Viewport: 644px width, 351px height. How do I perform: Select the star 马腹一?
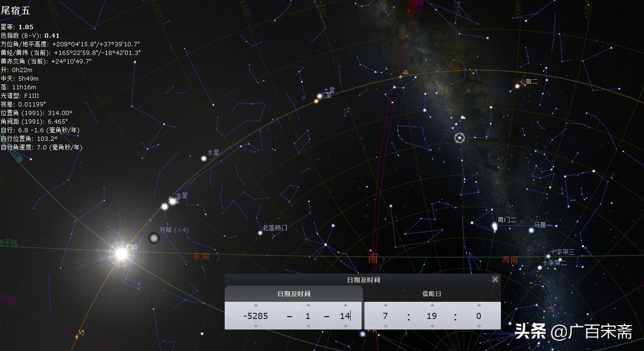coord(531,230)
